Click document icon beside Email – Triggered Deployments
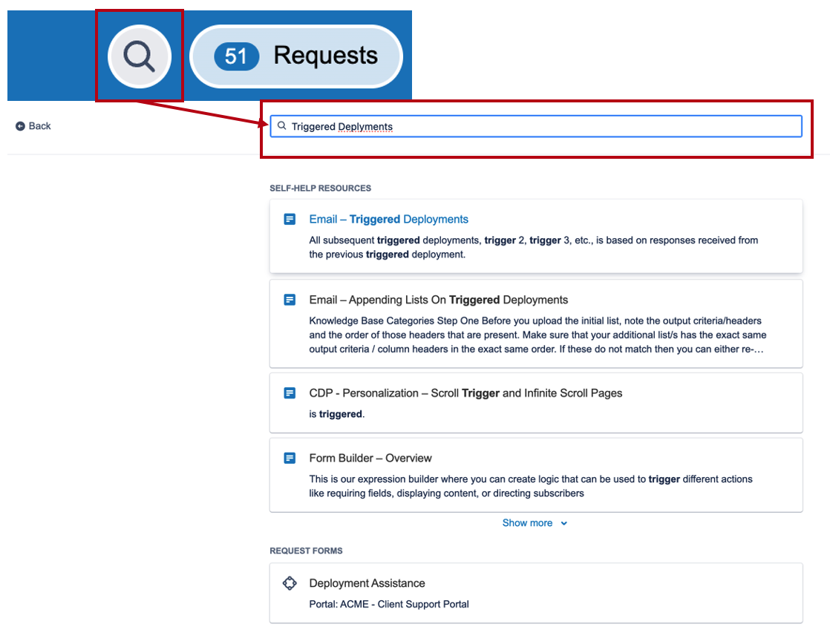Screen dimensions: 830x644 (290, 220)
